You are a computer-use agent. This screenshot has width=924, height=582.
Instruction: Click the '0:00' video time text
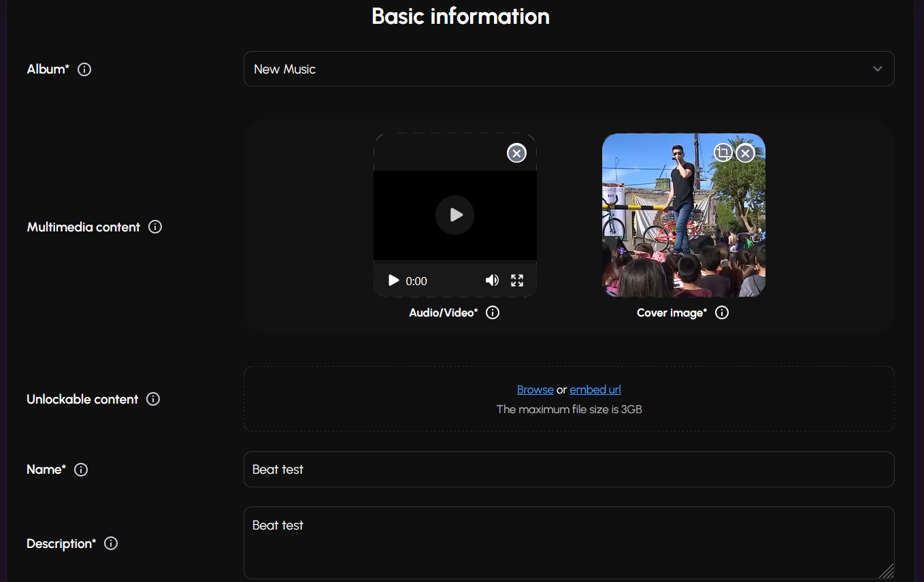click(x=416, y=281)
